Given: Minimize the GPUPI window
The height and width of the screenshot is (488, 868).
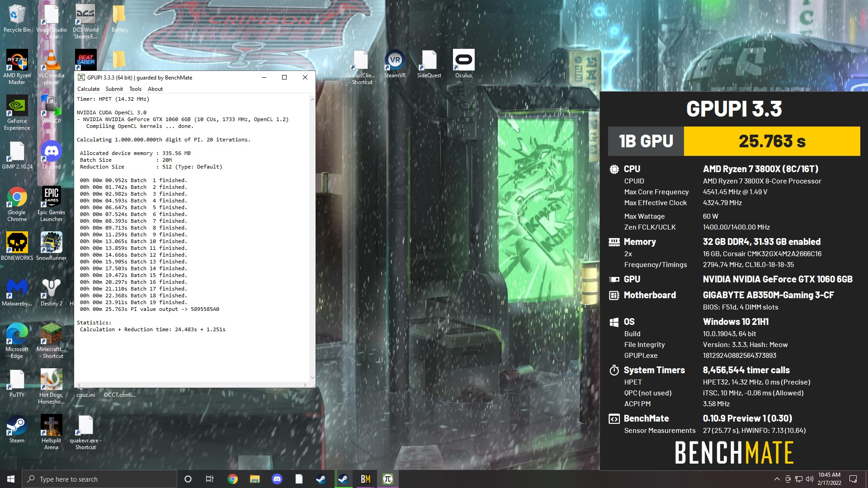Looking at the screenshot, I should 264,77.
